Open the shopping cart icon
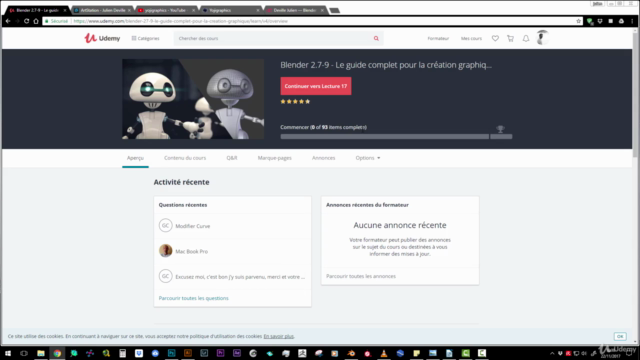 (x=510, y=38)
